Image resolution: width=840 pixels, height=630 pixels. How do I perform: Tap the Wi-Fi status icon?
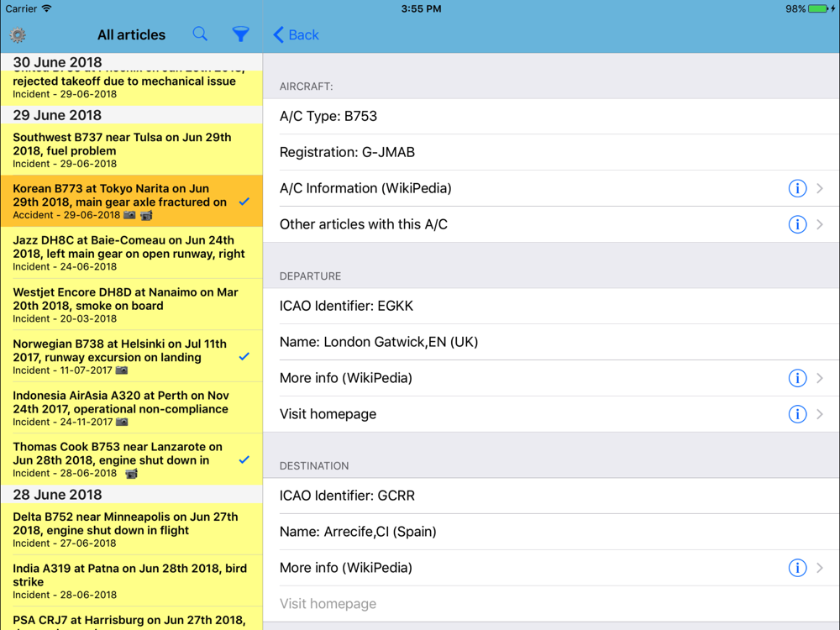point(46,8)
